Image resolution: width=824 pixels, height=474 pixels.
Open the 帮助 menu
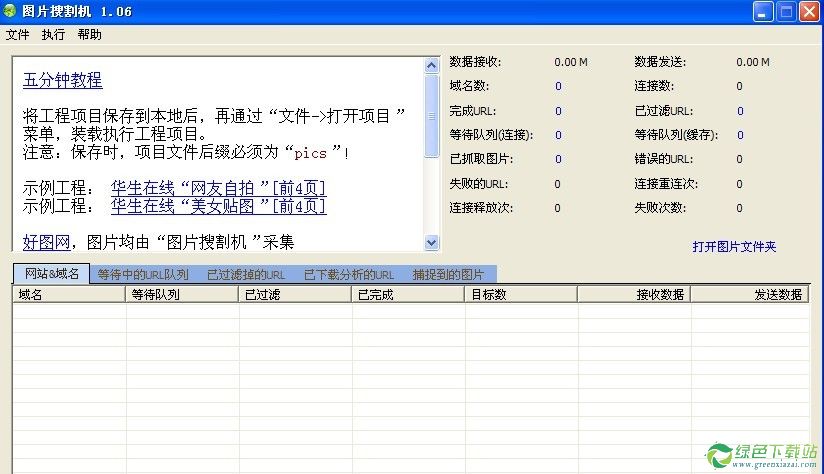(89, 35)
